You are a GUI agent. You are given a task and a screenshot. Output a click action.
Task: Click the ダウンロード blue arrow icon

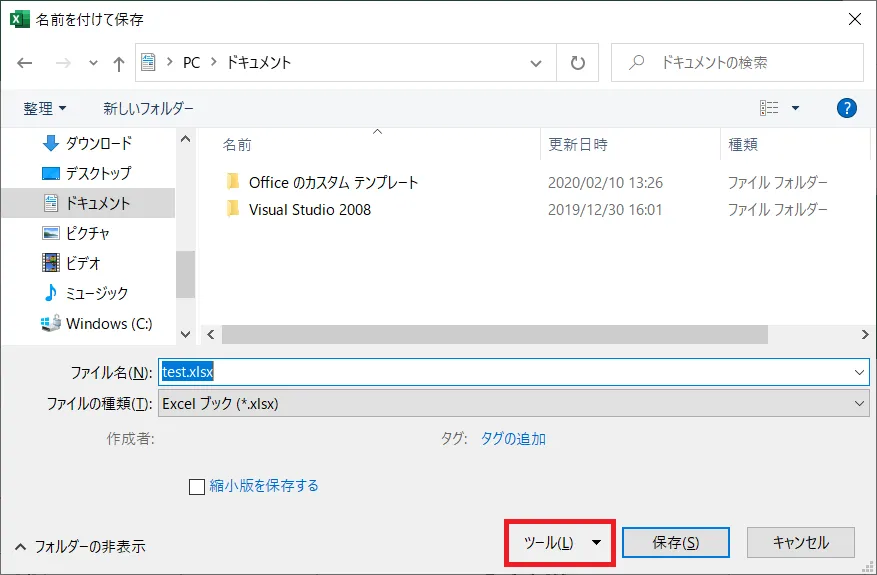pos(51,143)
